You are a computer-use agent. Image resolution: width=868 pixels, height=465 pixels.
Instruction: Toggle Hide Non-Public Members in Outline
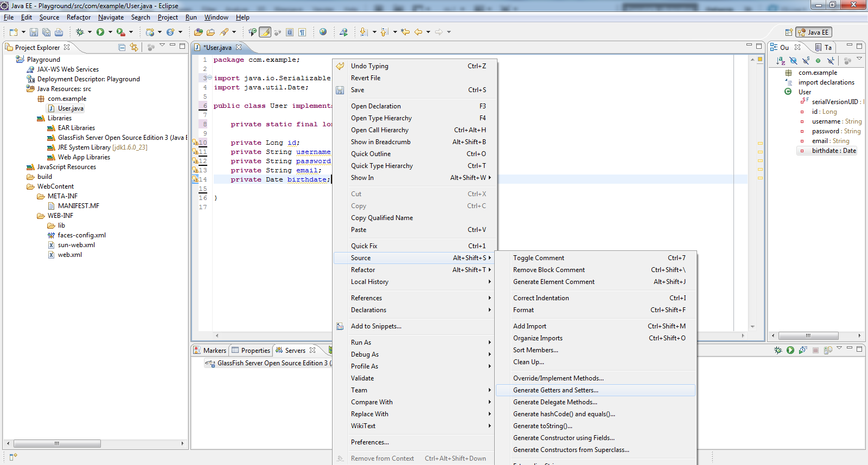(818, 61)
